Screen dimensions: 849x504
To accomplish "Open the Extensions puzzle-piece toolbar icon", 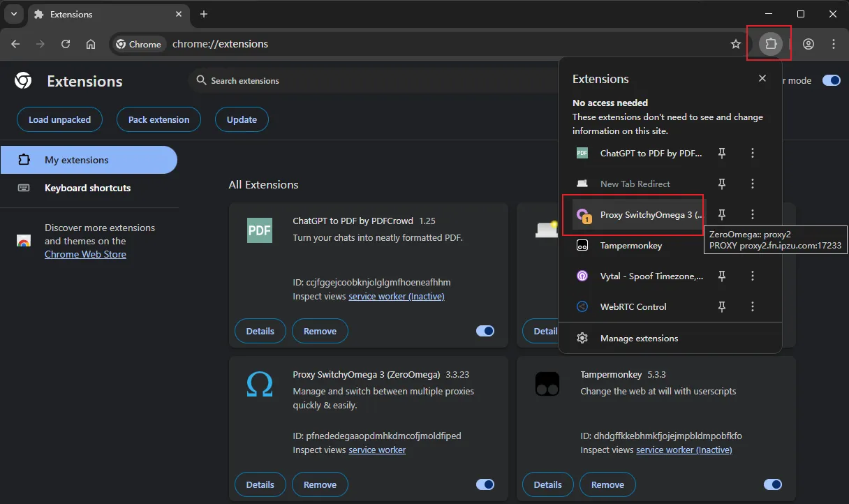I will coord(771,44).
